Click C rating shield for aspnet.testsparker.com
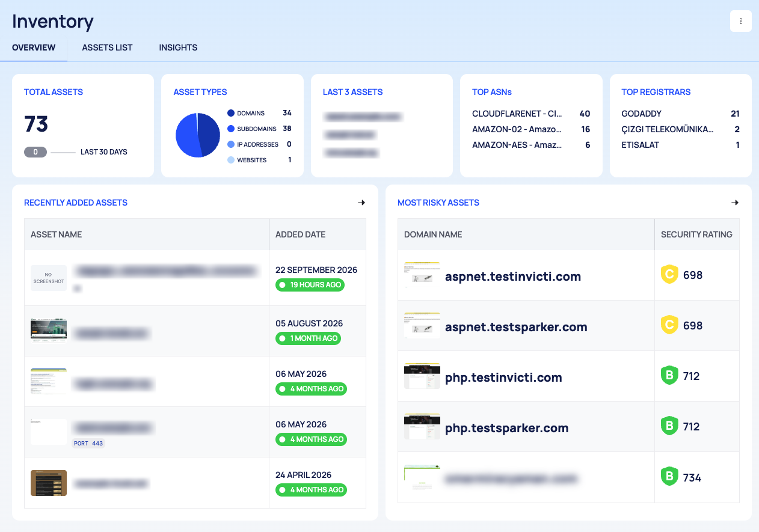The image size is (759, 532). [x=669, y=325]
